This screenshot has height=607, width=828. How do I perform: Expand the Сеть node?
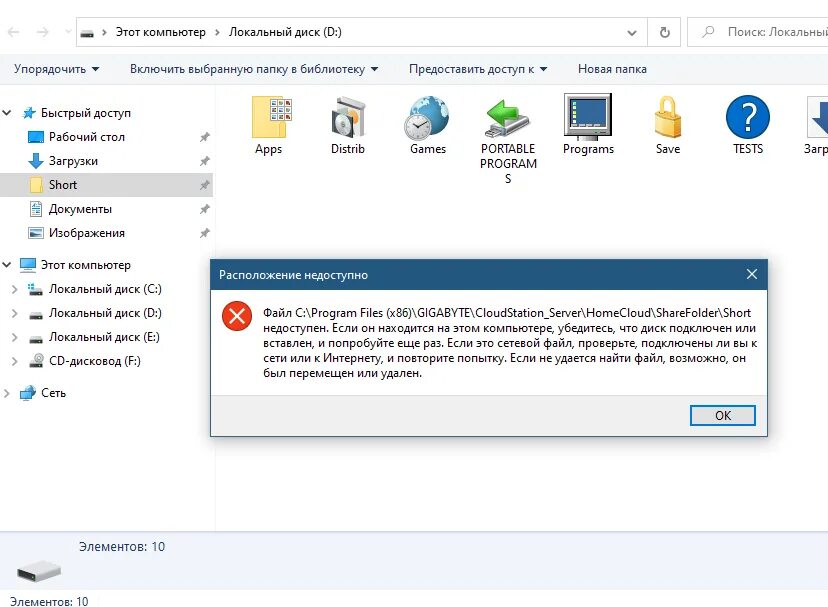click(x=7, y=393)
